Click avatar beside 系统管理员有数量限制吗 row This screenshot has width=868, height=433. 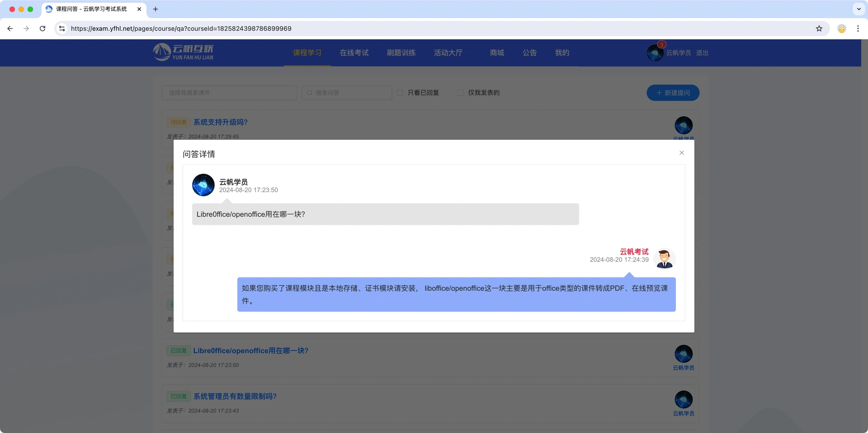[x=684, y=400]
